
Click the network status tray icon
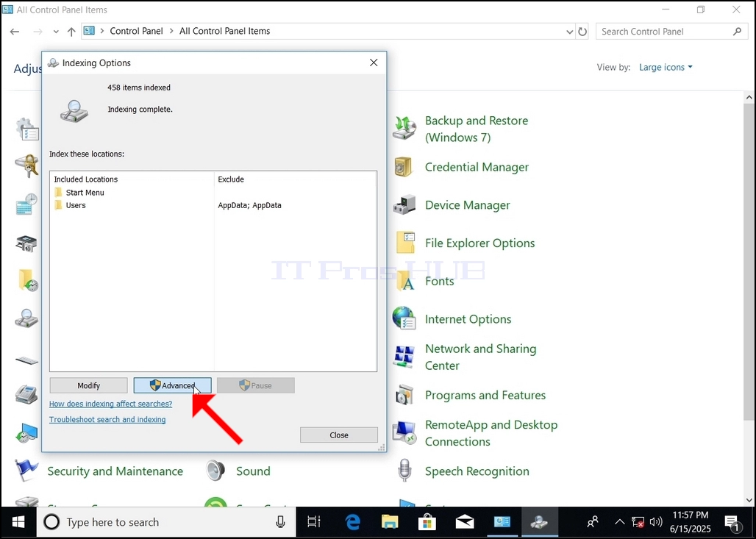point(638,522)
